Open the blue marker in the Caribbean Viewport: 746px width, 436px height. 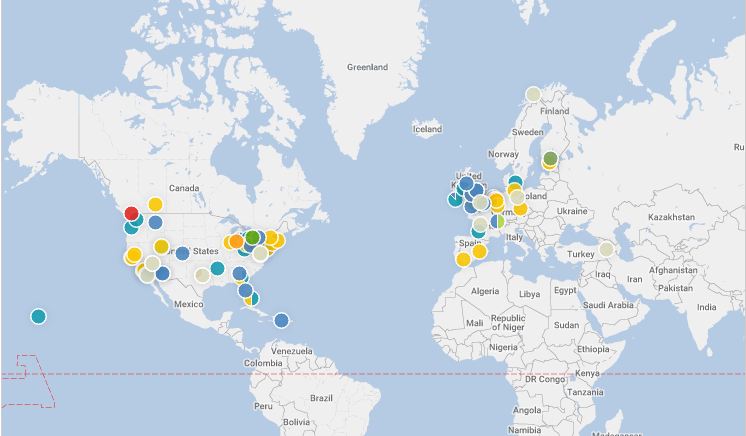tap(281, 320)
